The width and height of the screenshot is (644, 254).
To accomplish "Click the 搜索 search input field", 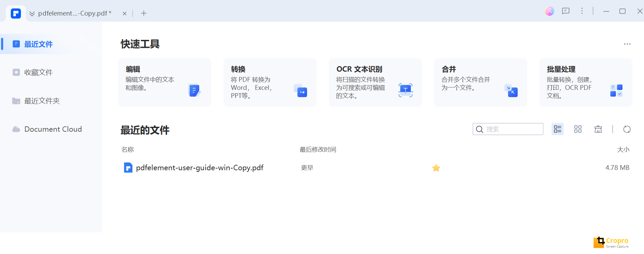I will 513,129.
